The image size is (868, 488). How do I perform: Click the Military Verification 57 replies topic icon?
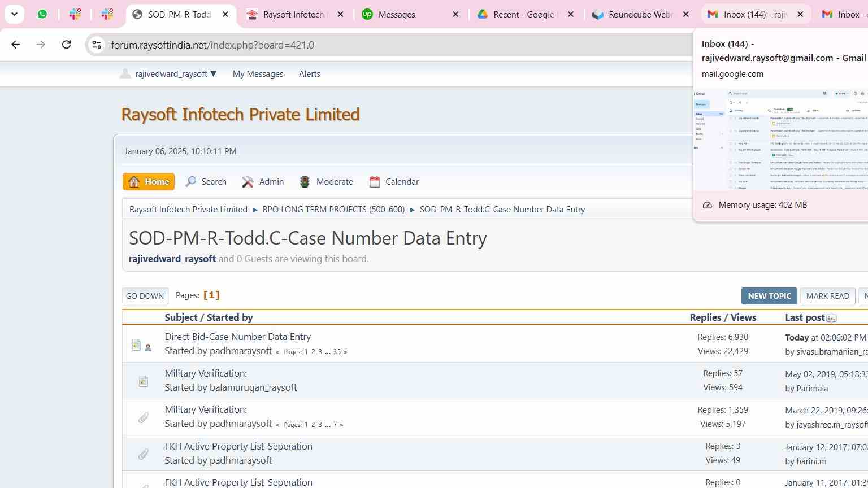point(144,381)
